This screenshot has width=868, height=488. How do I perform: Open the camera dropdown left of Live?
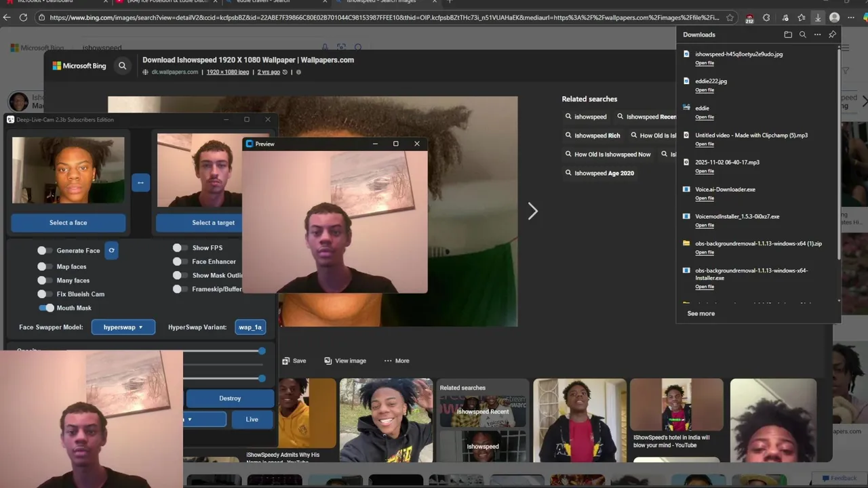pos(205,420)
